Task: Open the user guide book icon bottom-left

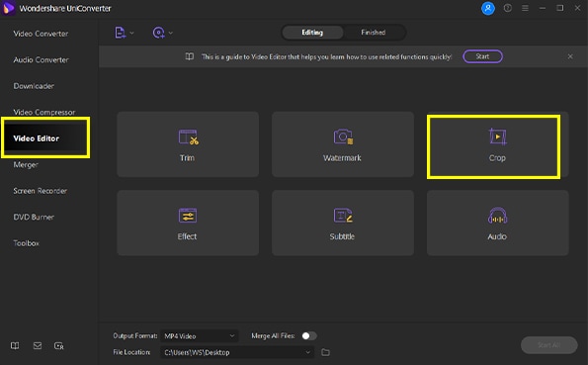Action: click(x=15, y=345)
